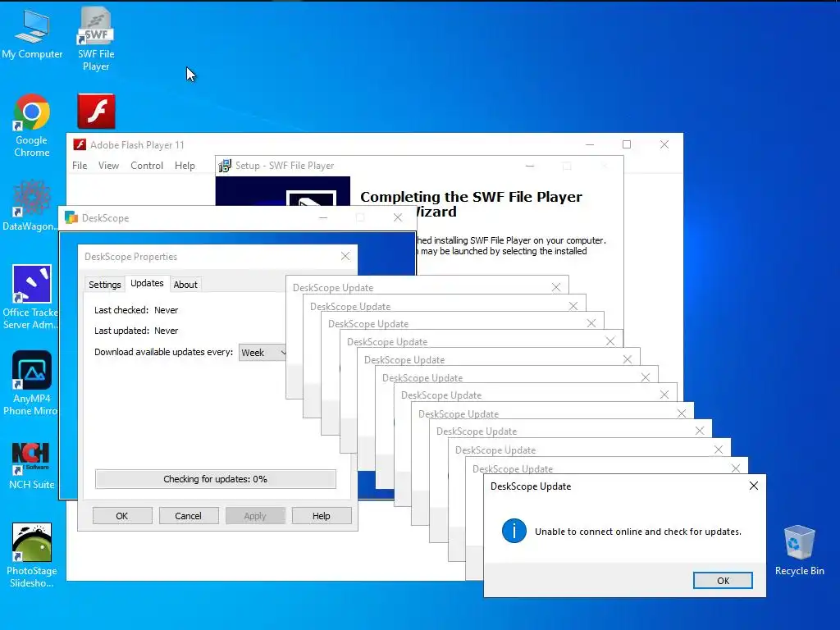Minimize the Setup - SWF File Player window

coord(530,166)
